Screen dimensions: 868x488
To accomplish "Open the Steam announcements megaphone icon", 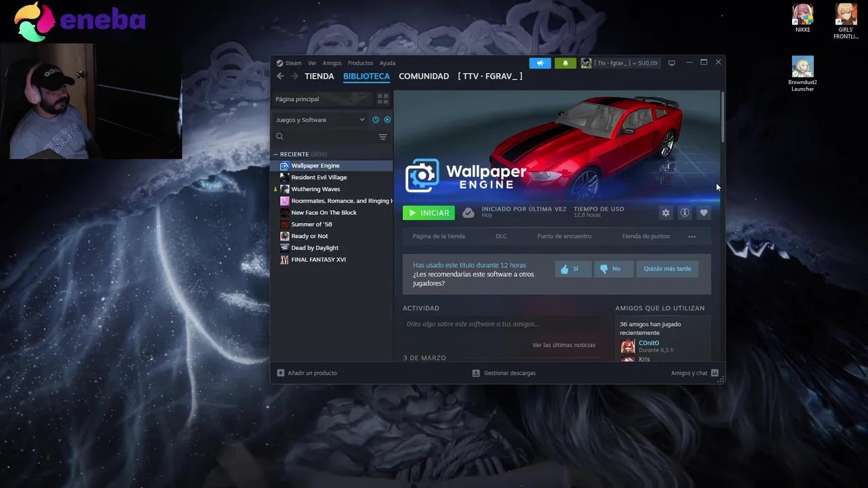I will tap(540, 63).
